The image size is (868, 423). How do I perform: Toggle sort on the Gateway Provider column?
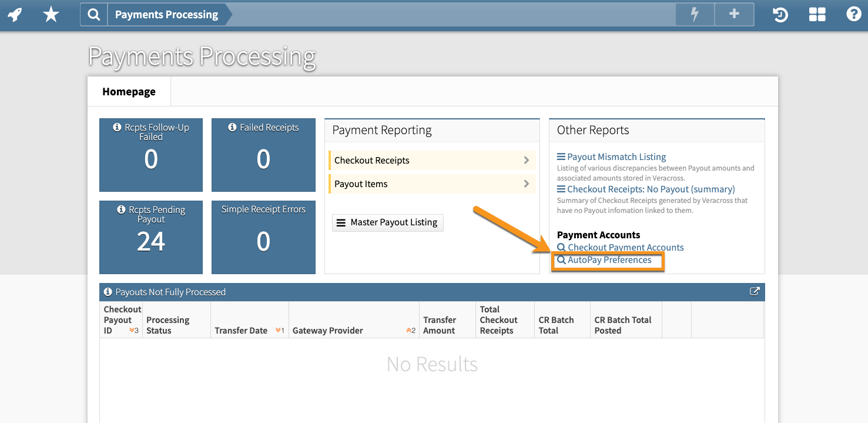point(327,330)
